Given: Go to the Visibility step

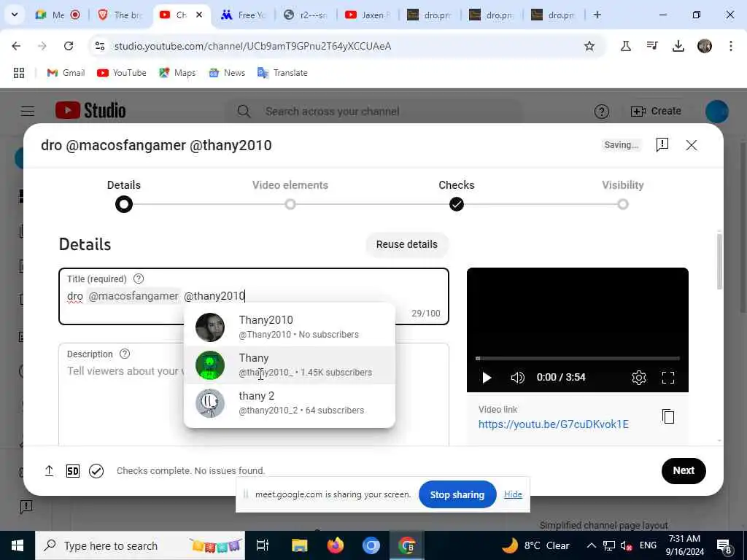Looking at the screenshot, I should (x=623, y=195).
